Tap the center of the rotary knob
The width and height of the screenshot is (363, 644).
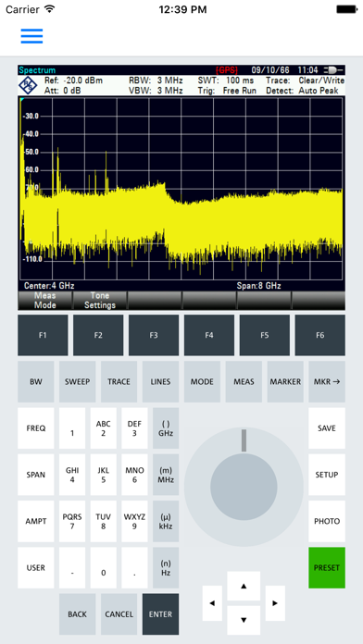pyautogui.click(x=244, y=487)
